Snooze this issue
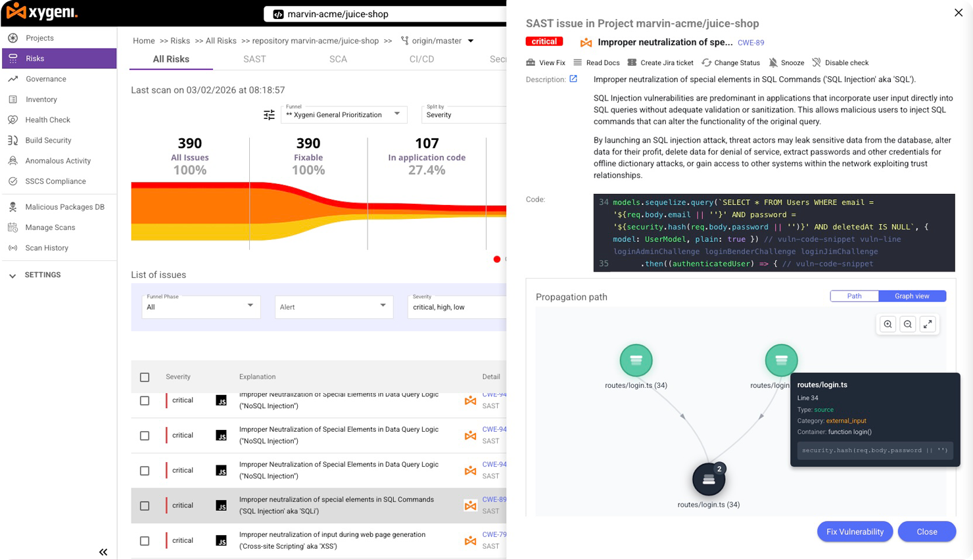 pyautogui.click(x=786, y=62)
